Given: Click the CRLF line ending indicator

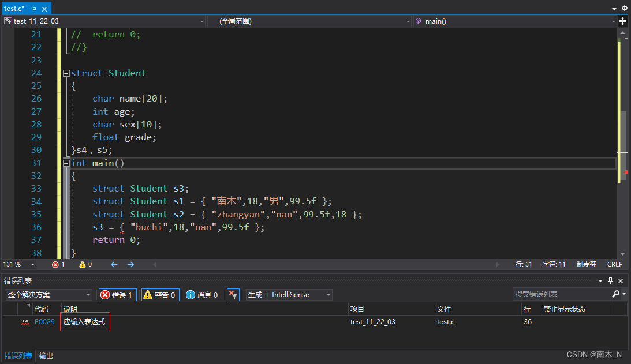Looking at the screenshot, I should [614, 264].
